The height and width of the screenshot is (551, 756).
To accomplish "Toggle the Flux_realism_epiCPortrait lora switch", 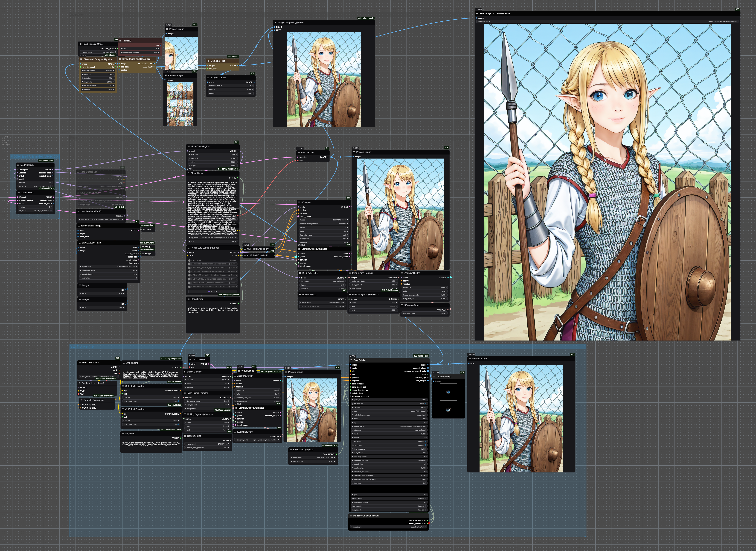I will (x=190, y=267).
